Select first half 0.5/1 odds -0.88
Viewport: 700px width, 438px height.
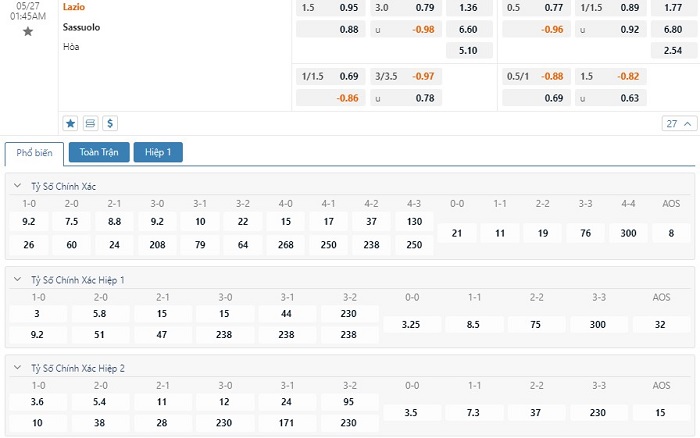pos(536,76)
